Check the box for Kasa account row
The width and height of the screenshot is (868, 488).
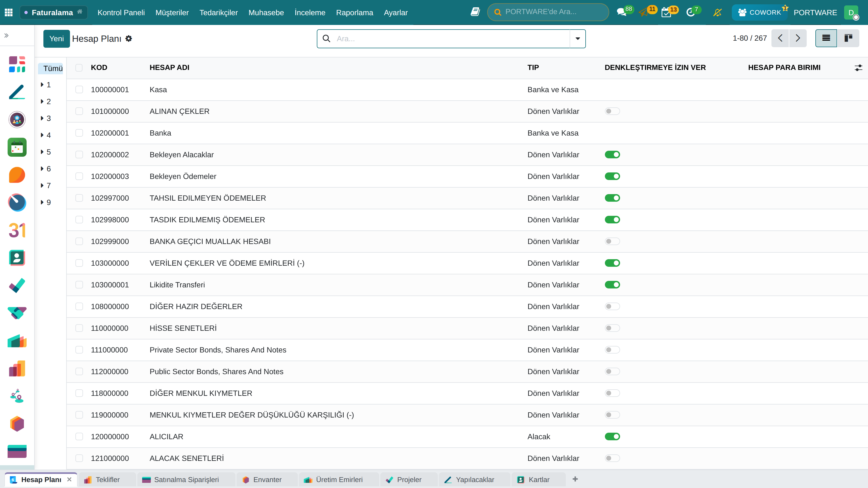pyautogui.click(x=79, y=89)
